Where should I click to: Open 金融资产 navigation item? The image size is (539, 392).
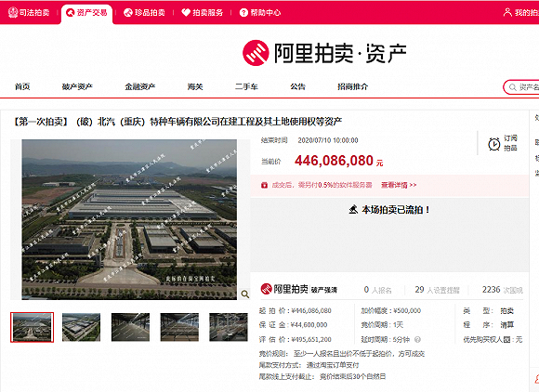click(x=140, y=86)
